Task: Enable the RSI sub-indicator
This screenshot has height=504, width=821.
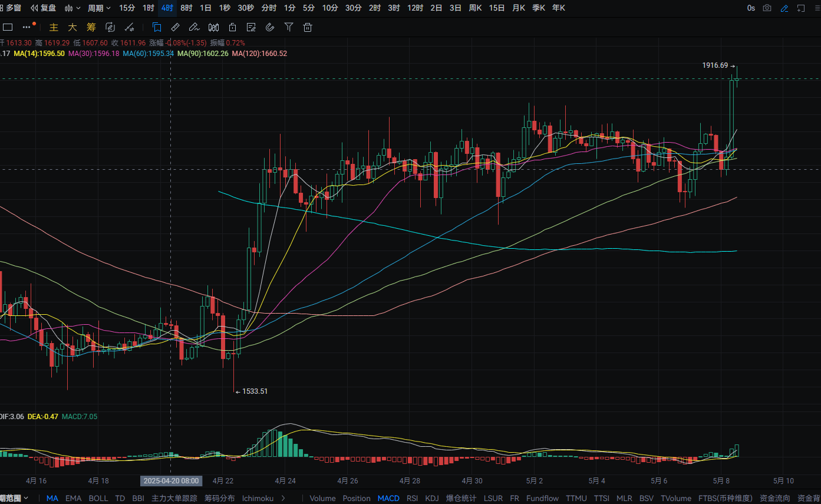Action: click(413, 498)
